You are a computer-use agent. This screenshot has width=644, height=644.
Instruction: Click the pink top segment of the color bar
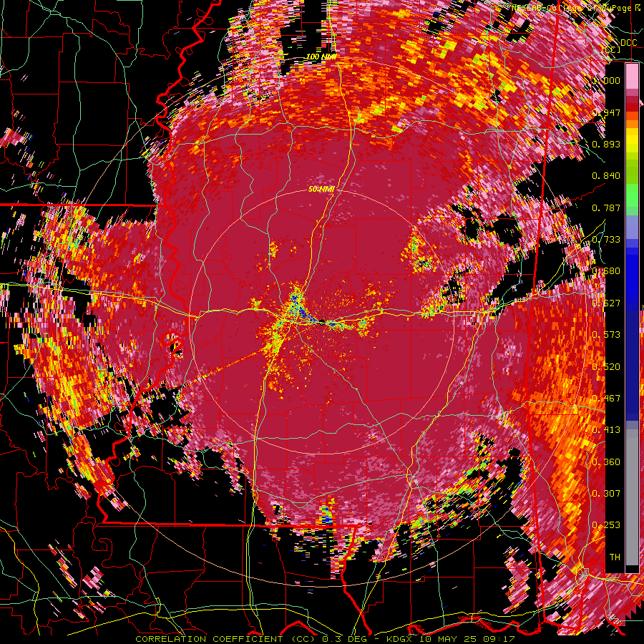click(632, 77)
